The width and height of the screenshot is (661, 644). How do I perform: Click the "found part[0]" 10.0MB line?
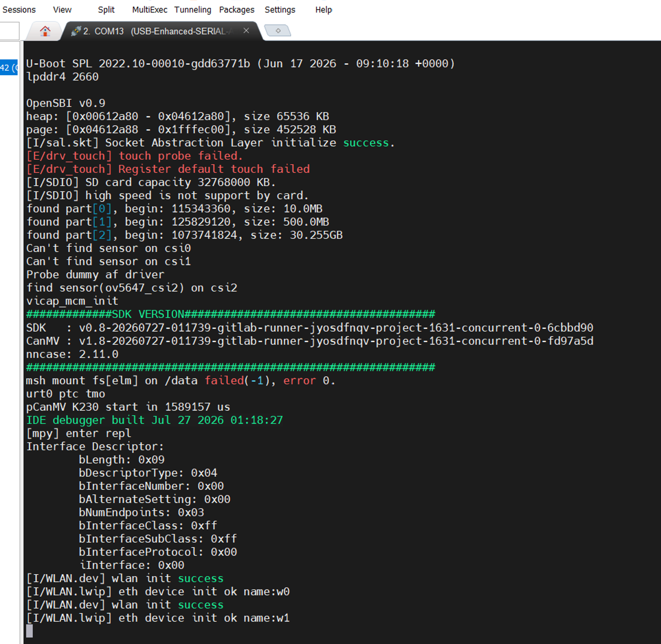click(174, 209)
